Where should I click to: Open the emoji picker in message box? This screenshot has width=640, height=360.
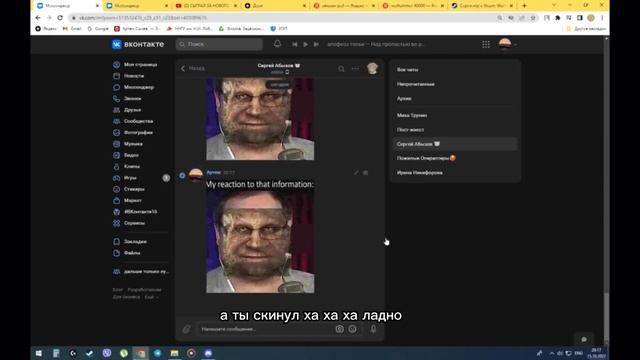pyautogui.click(x=353, y=329)
